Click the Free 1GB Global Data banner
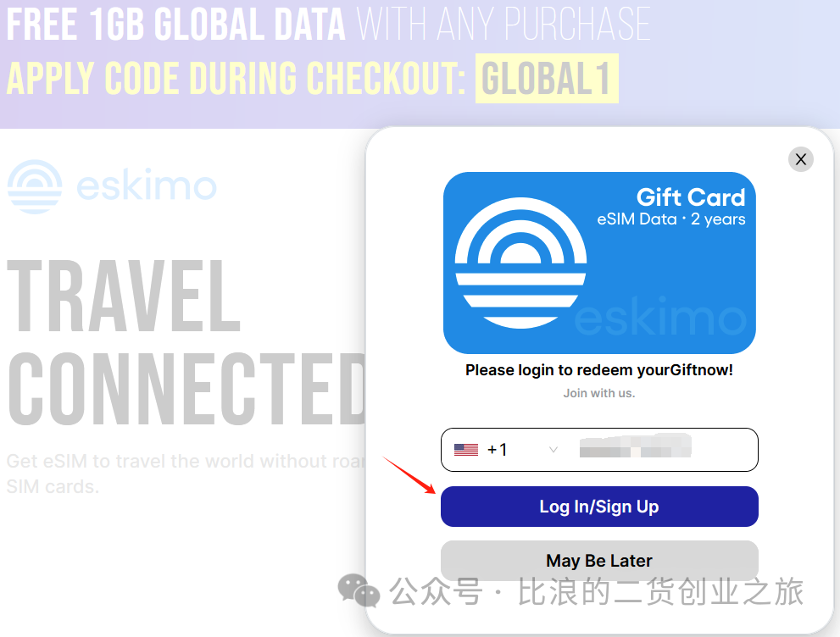840x637 pixels. click(x=328, y=24)
